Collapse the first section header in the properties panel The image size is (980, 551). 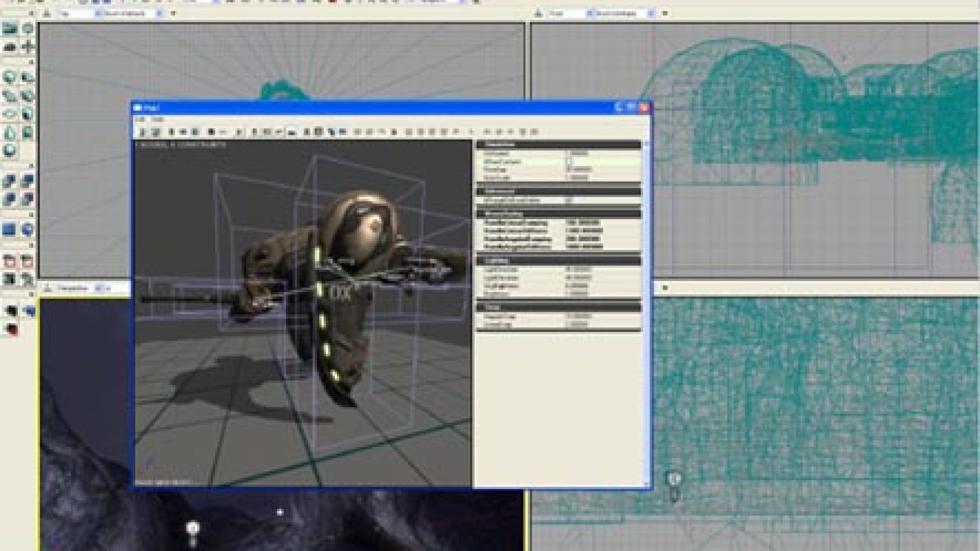[559, 145]
